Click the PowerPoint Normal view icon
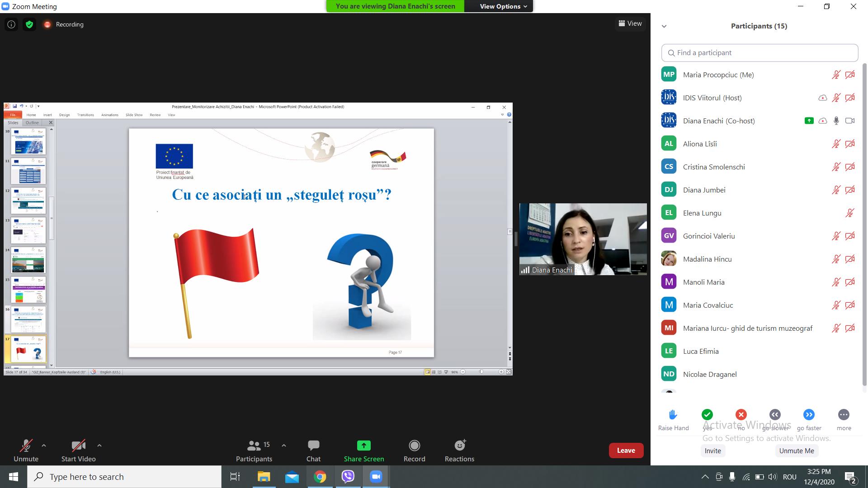The height and width of the screenshot is (488, 868). point(427,372)
